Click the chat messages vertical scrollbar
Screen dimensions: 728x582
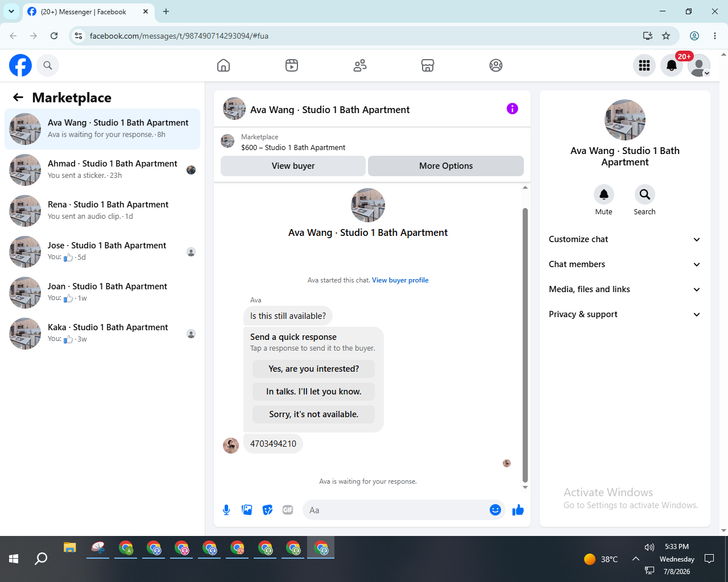(x=525, y=344)
